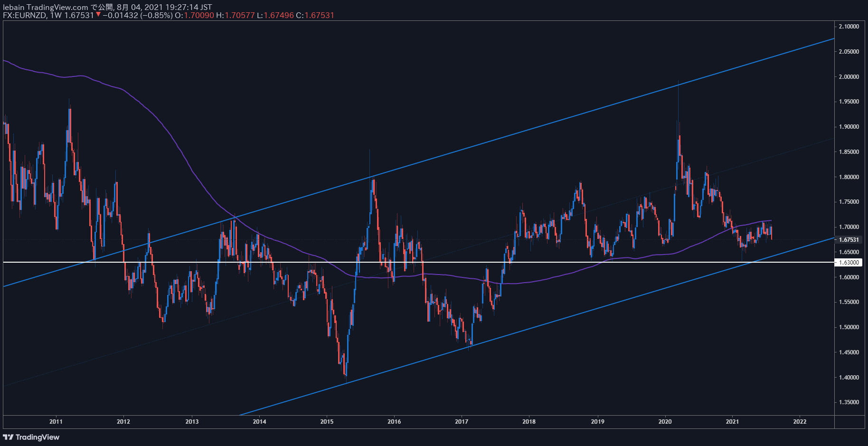Click the open value 1.70090

[x=198, y=15]
